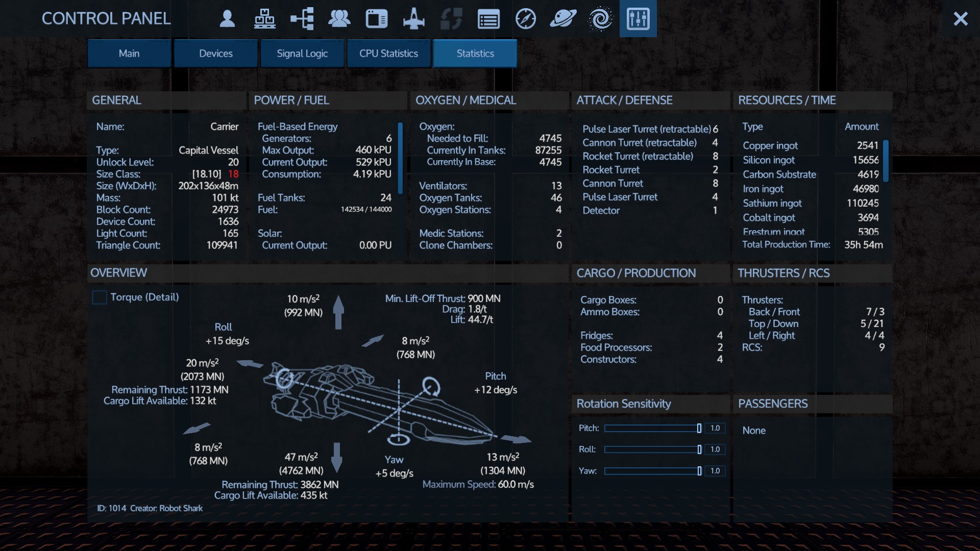
Task: Close the Control Panel with the X
Action: tap(960, 19)
